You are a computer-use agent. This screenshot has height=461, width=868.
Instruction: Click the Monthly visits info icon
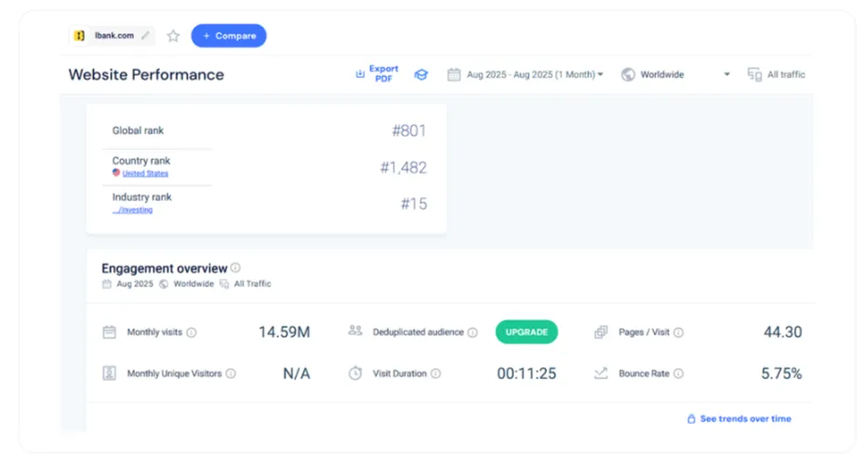tap(192, 332)
